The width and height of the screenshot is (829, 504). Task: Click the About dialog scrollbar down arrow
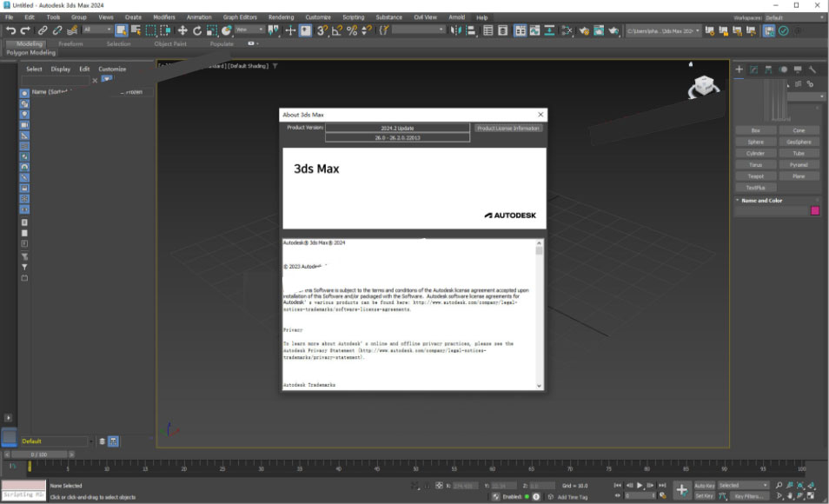(539, 386)
